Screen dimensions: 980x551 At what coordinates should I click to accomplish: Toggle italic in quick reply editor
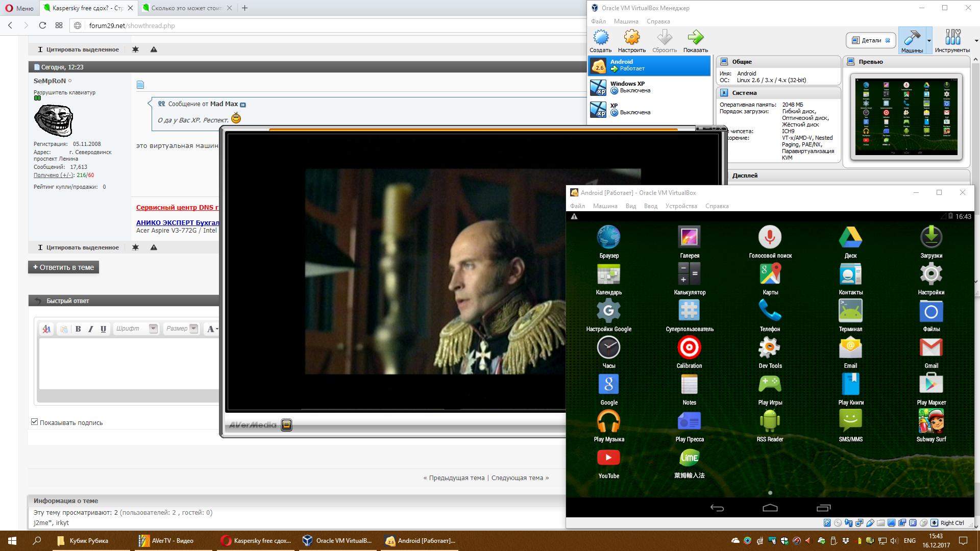(91, 329)
